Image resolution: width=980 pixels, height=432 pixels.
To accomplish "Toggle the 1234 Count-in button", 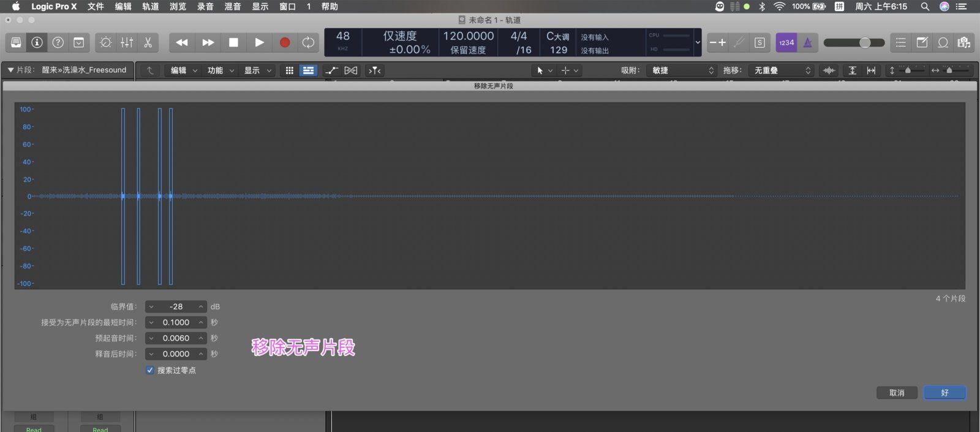I will point(786,42).
